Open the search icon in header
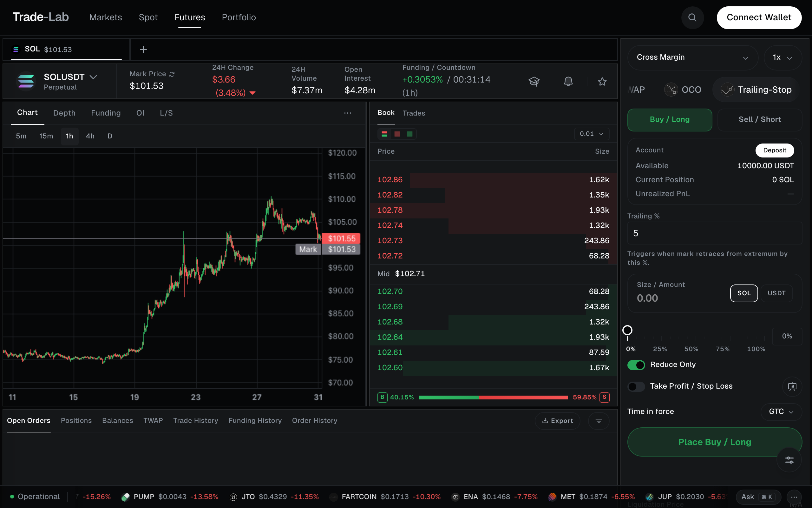Screen dimensions: 812x508 [692, 17]
